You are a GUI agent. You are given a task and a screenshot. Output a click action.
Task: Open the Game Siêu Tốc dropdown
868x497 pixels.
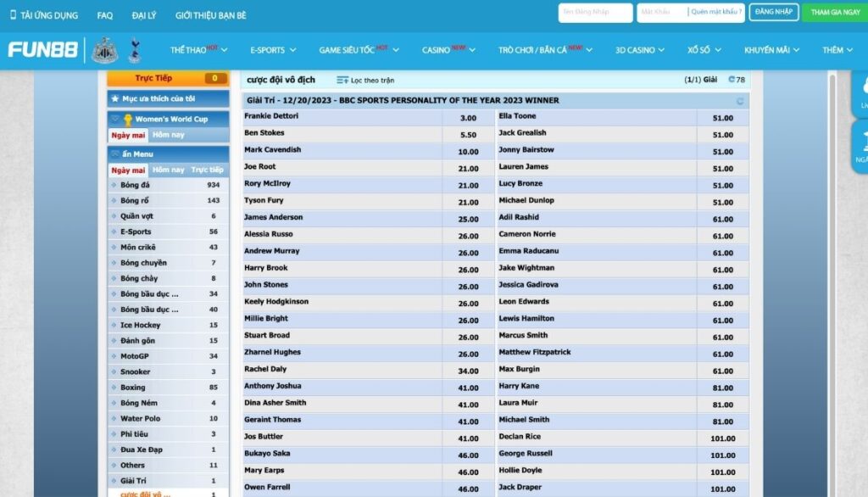359,50
